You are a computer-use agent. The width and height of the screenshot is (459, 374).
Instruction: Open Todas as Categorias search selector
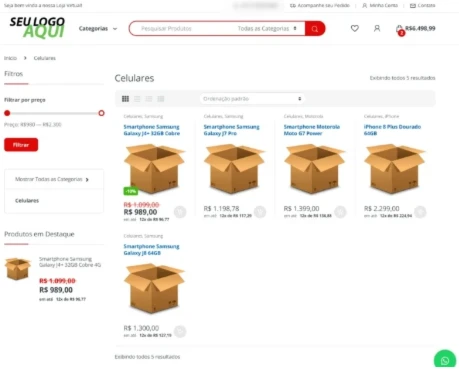tap(267, 29)
